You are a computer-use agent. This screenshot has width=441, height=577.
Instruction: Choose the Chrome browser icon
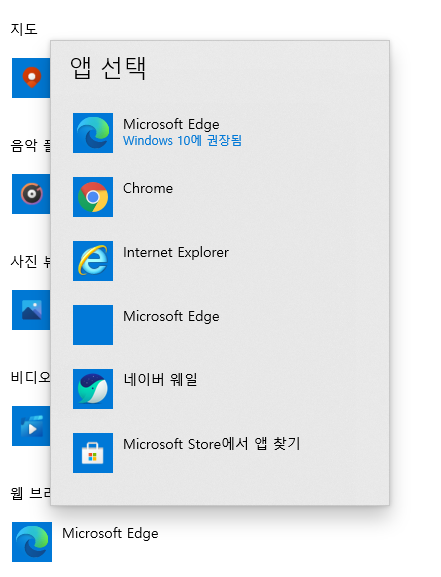coord(93,197)
